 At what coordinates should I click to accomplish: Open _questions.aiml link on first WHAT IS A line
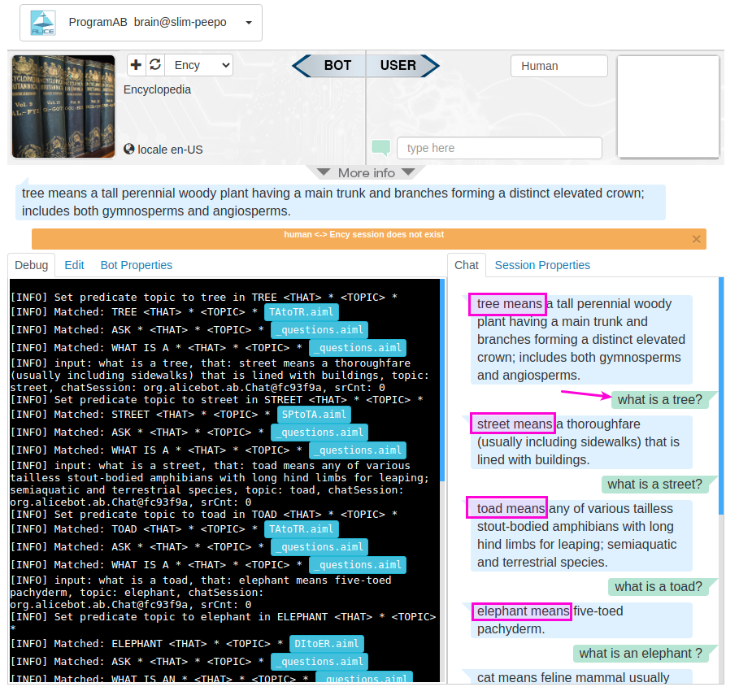357,348
